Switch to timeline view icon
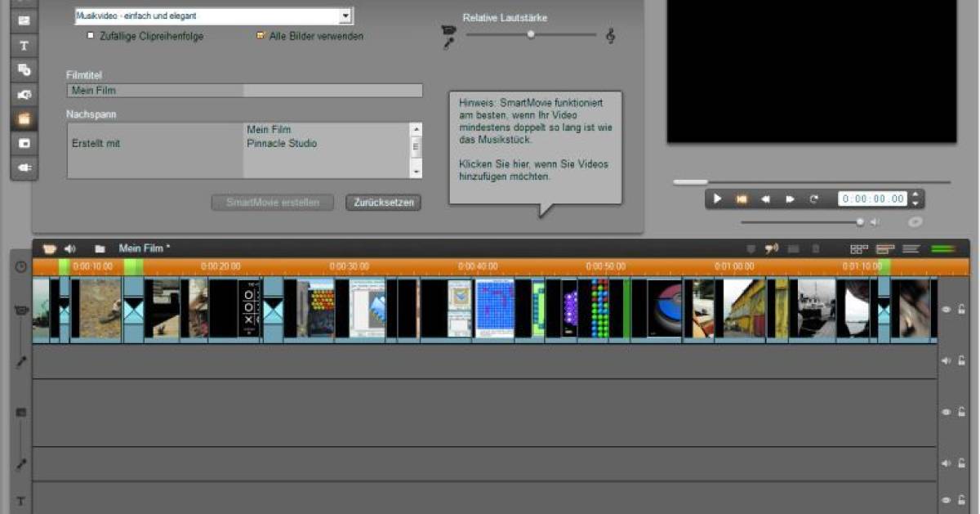This screenshot has height=514, width=980. (885, 248)
